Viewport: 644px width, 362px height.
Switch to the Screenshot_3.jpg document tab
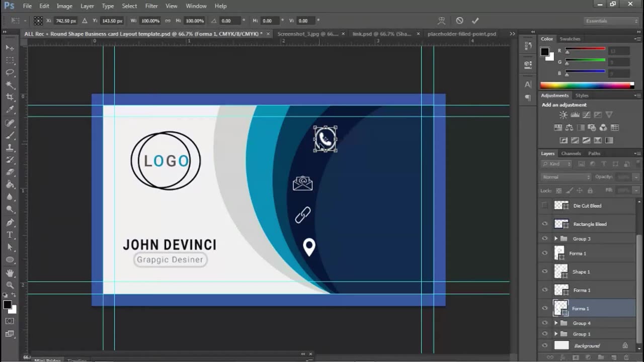pos(307,34)
